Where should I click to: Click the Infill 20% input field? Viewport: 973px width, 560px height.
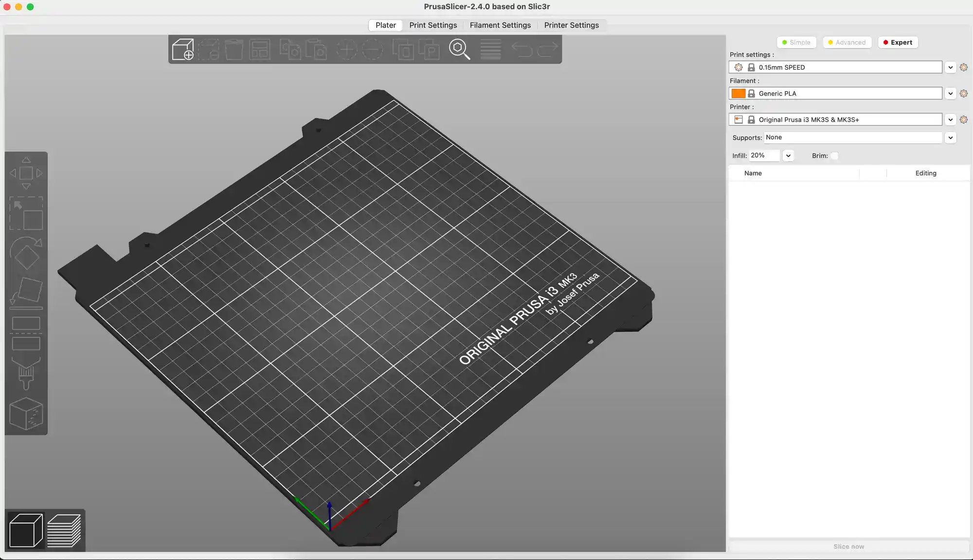[764, 156]
